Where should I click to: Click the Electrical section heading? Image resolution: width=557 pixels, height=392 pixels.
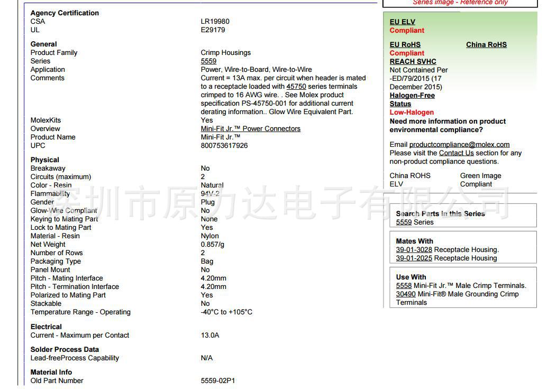46,326
